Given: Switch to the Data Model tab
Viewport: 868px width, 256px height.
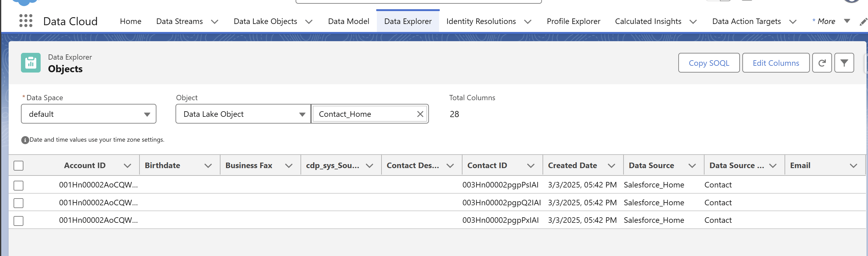Looking at the screenshot, I should [349, 22].
